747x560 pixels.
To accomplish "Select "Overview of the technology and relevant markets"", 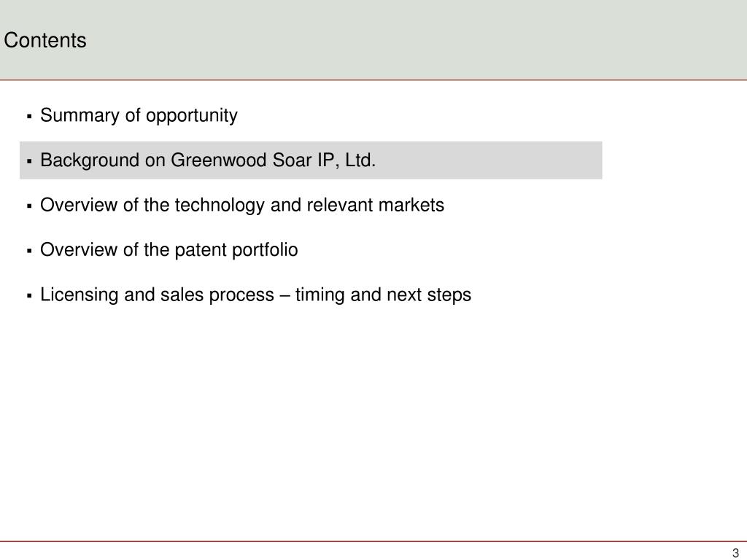I will click(x=242, y=205).
